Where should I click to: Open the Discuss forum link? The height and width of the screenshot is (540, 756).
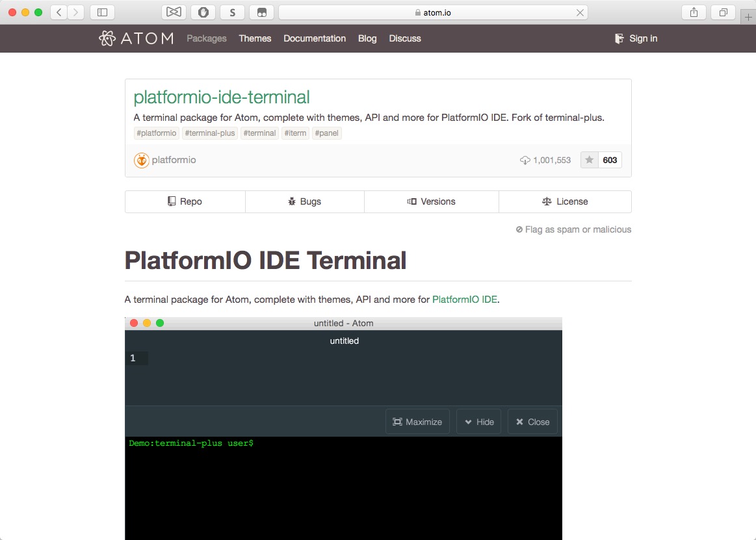click(x=405, y=38)
